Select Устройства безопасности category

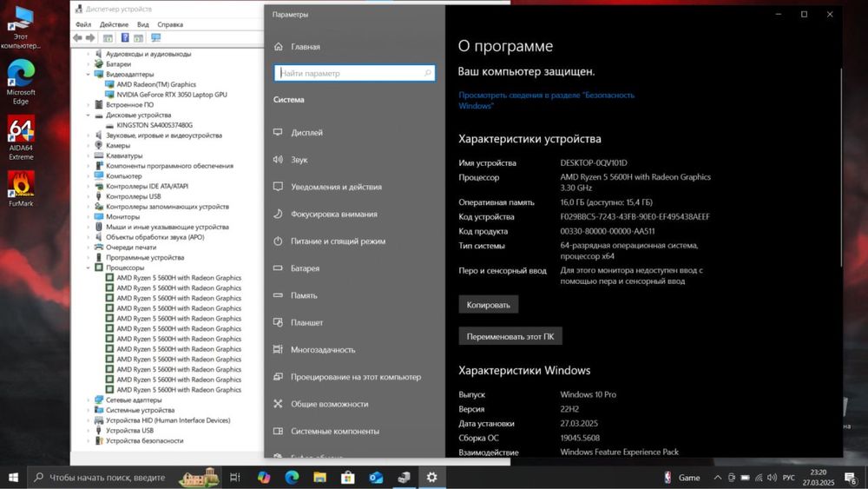point(144,441)
